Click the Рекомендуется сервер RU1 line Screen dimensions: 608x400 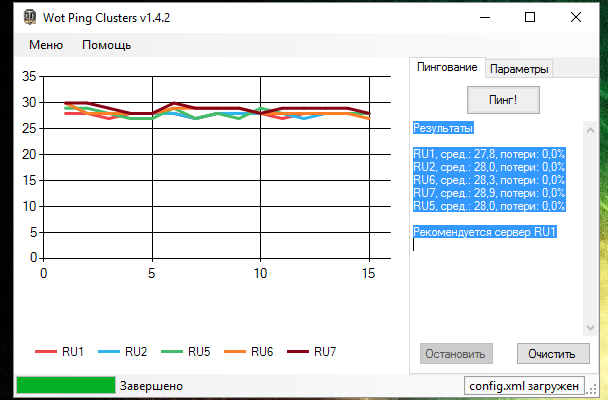pyautogui.click(x=485, y=232)
